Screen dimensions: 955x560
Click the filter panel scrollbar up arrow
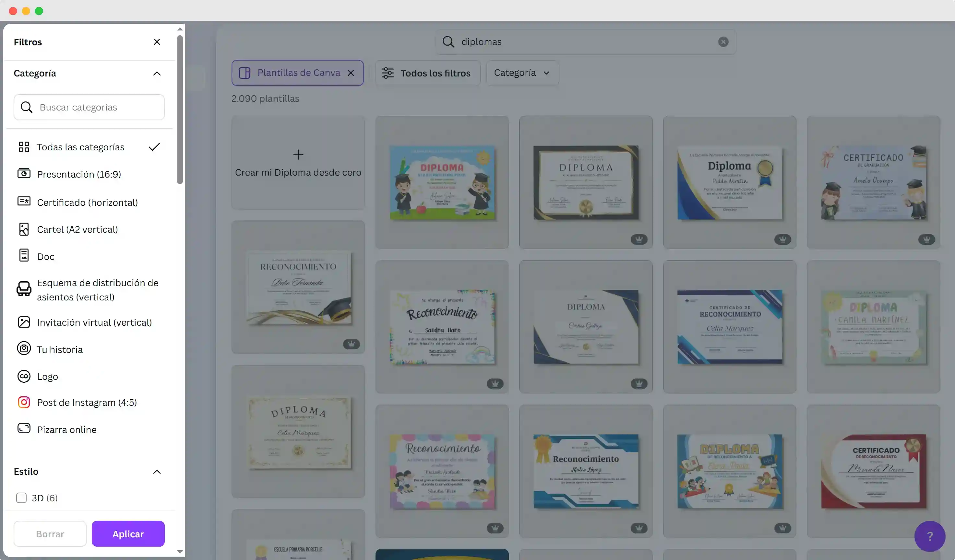click(180, 29)
